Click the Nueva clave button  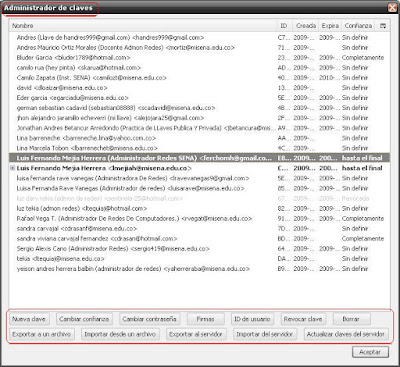pos(29,319)
